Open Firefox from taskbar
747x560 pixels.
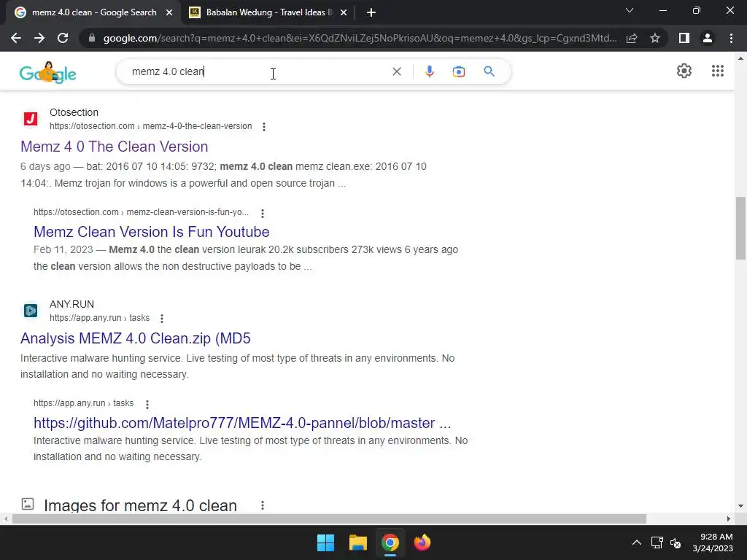pos(422,542)
